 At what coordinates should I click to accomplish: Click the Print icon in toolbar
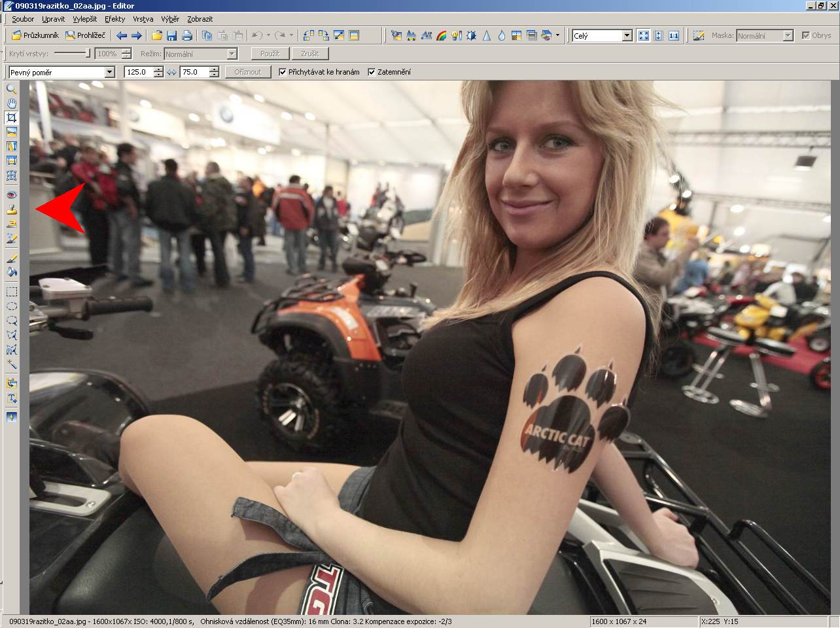(187, 36)
